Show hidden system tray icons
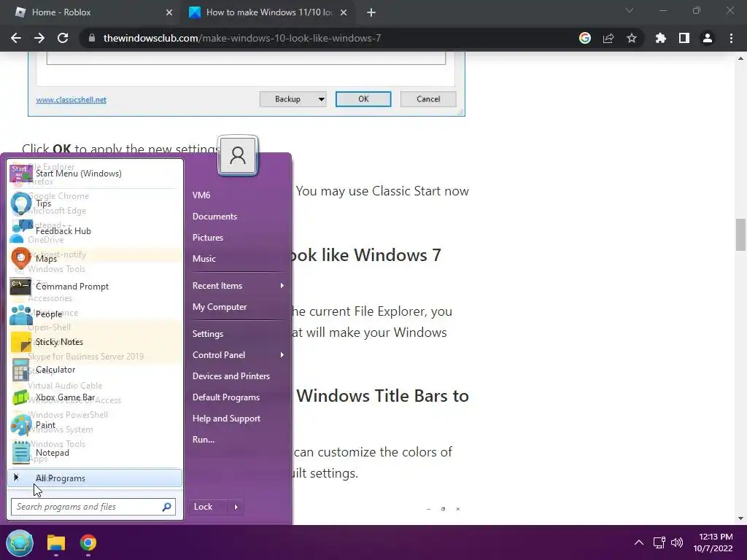Image resolution: width=747 pixels, height=560 pixels. pos(639,542)
